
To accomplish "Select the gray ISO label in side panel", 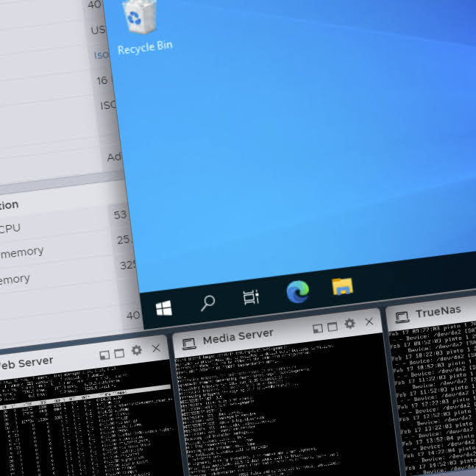I will pos(107,105).
